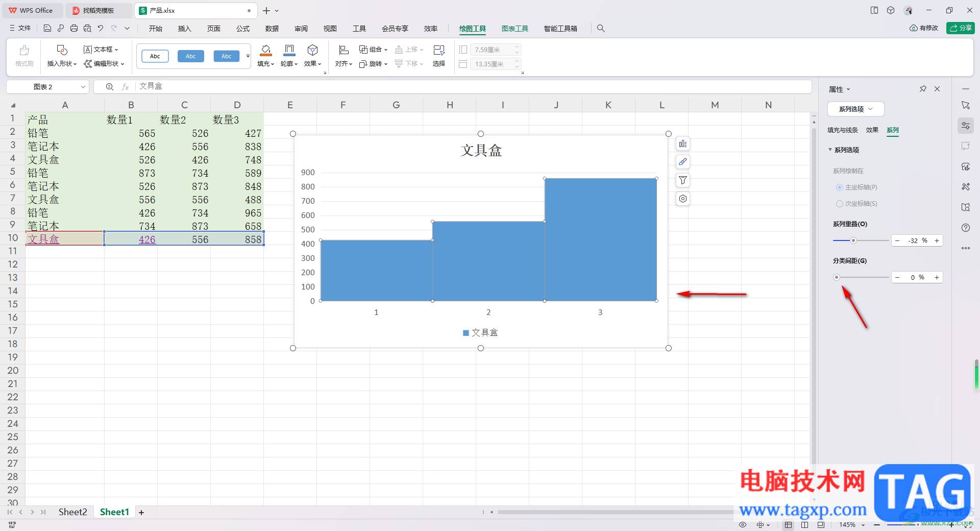The height and width of the screenshot is (531, 980).
Task: Select the first white Abc shape style
Action: coord(155,56)
